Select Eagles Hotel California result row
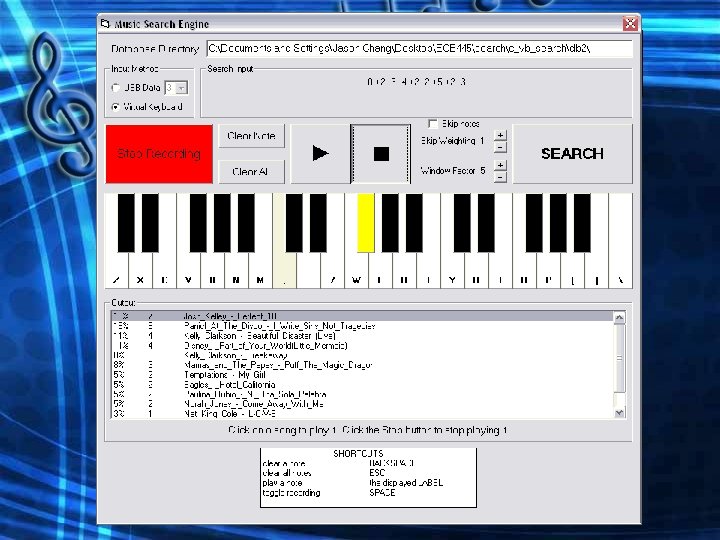720x540 pixels. pos(362,384)
